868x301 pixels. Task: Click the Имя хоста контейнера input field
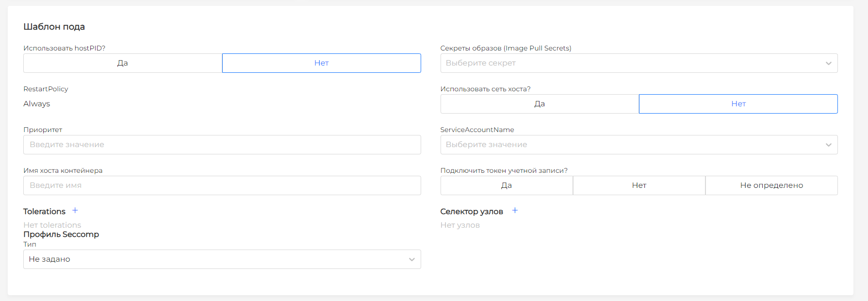[222, 185]
